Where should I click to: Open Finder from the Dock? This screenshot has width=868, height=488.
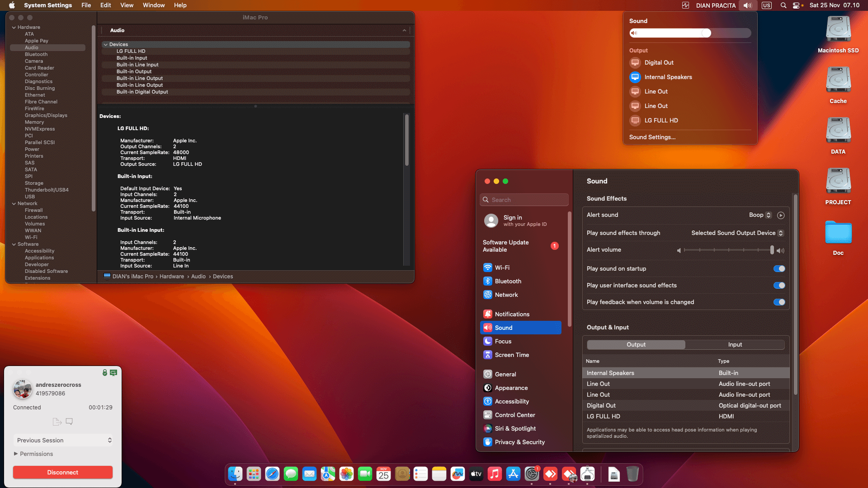pos(235,474)
